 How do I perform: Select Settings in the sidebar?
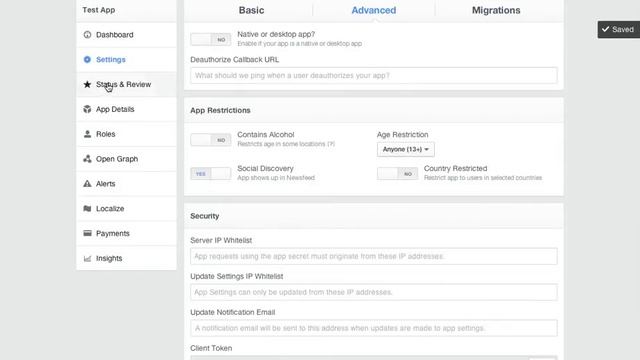coord(127,60)
